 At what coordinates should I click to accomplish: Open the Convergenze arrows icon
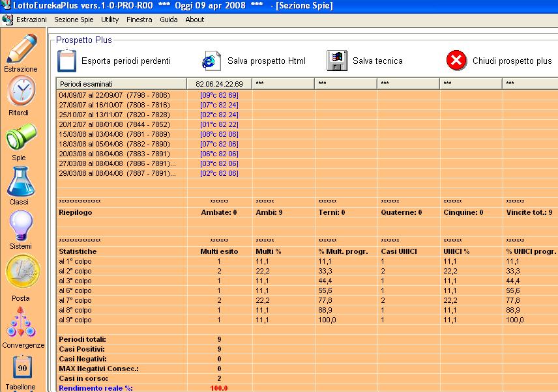pos(21,322)
